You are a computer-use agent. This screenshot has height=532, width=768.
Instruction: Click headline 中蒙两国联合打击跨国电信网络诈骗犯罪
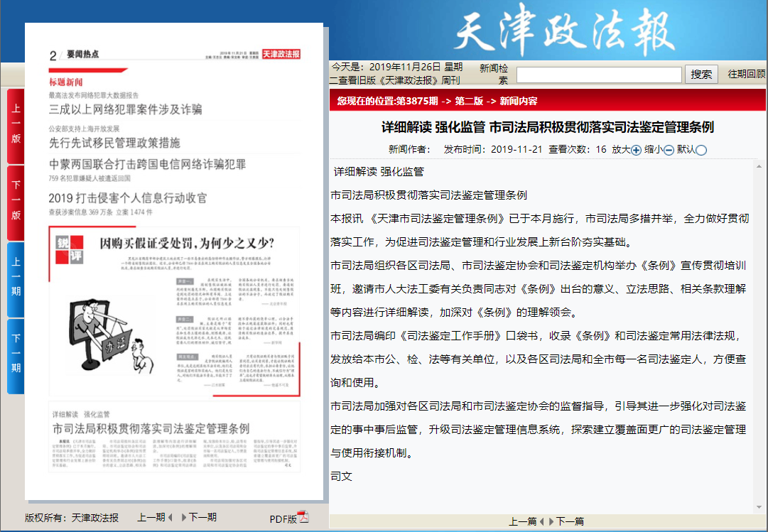click(x=147, y=164)
